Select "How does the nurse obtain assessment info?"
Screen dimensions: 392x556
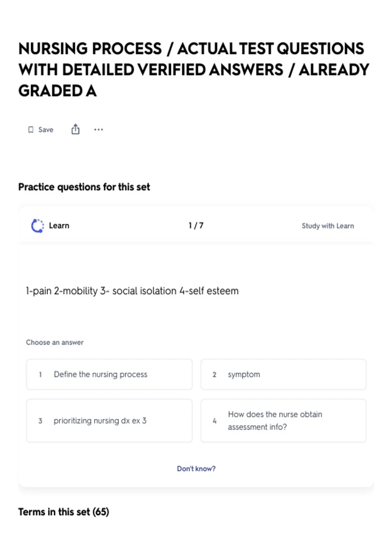click(275, 421)
